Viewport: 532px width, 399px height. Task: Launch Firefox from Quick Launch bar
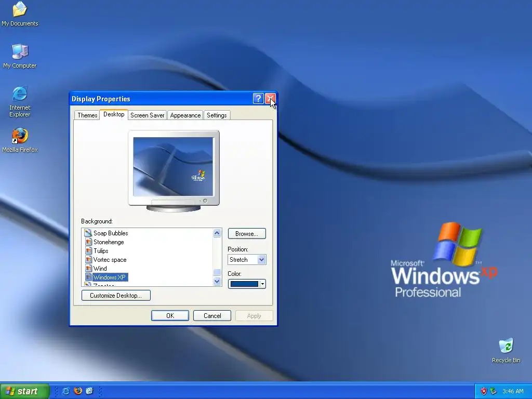tap(78, 391)
